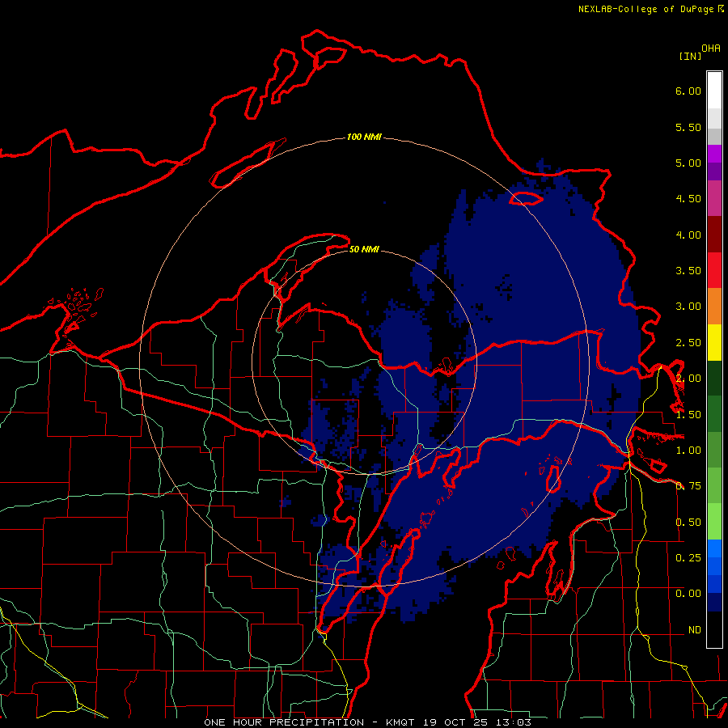Click the OHA product label above the legend
The width and height of the screenshot is (728, 728).
(711, 49)
